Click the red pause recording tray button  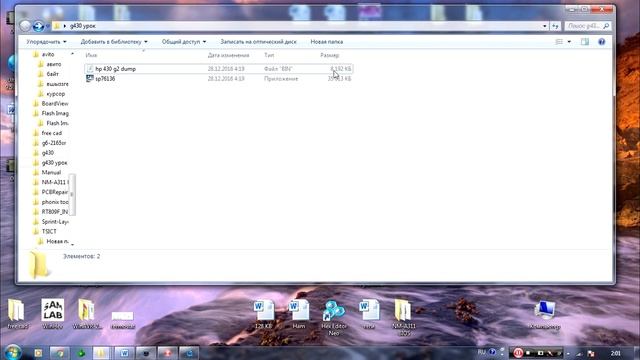click(518, 353)
